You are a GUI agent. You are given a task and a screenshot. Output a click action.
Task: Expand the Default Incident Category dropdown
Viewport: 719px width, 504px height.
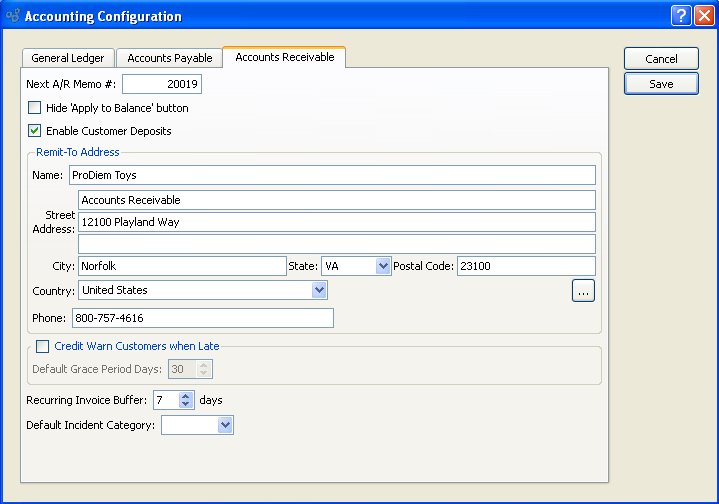[x=225, y=425]
